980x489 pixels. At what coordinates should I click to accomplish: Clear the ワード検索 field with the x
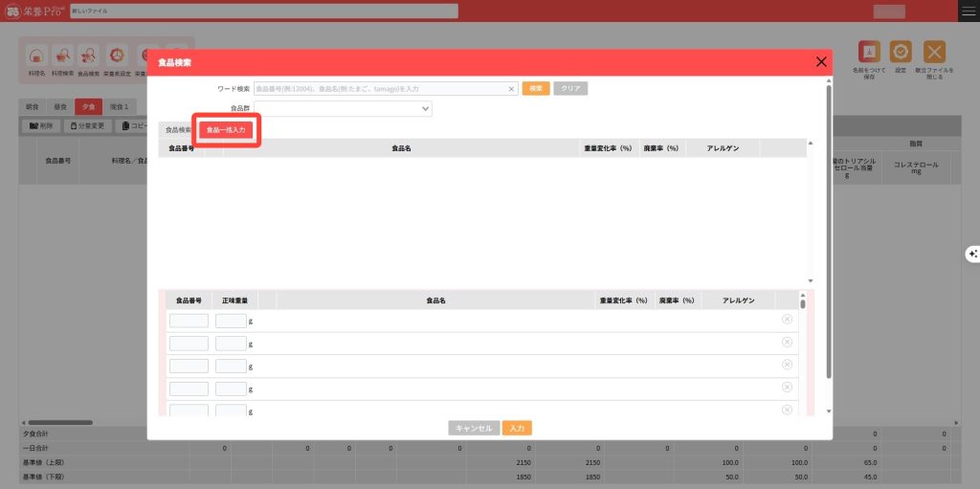tap(511, 88)
